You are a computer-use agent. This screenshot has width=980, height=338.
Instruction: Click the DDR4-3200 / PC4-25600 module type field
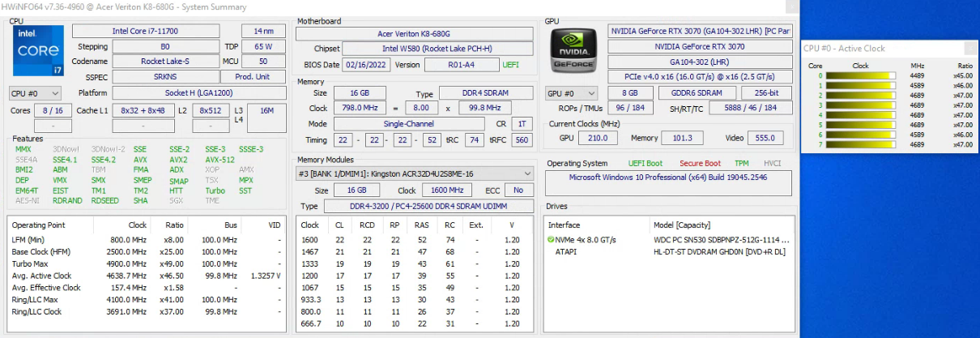tap(428, 206)
